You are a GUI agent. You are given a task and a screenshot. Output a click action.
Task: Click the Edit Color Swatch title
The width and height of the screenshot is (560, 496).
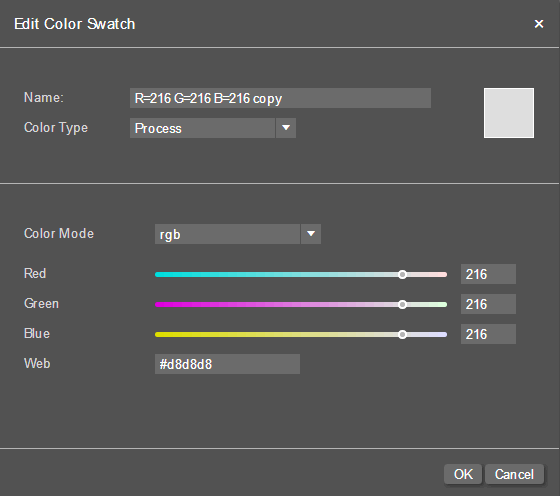pyautogui.click(x=74, y=24)
